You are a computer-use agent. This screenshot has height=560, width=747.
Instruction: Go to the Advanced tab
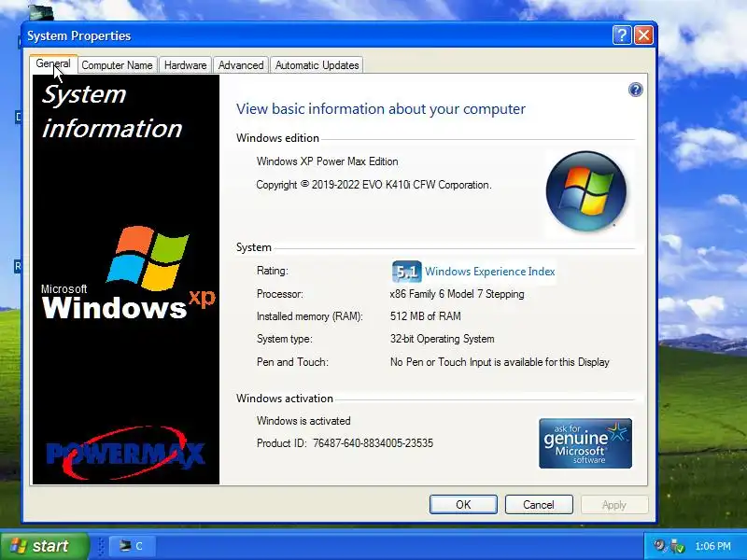pos(241,65)
